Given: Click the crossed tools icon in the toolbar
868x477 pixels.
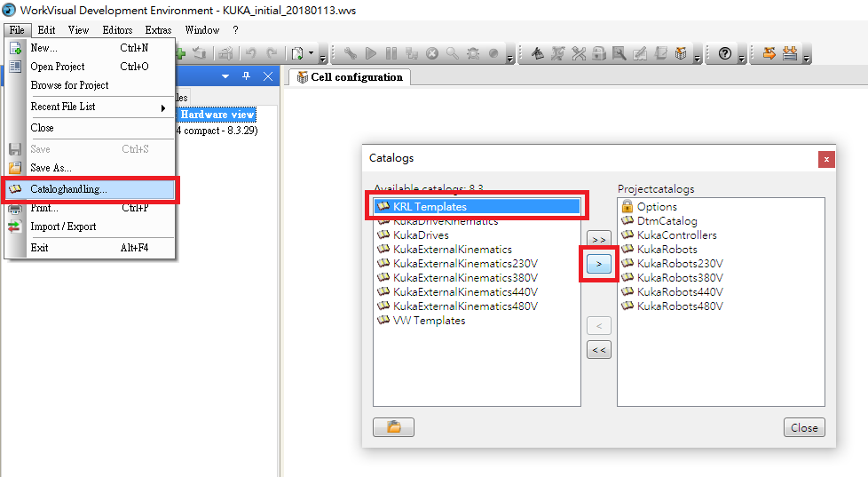Looking at the screenshot, I should point(579,53).
